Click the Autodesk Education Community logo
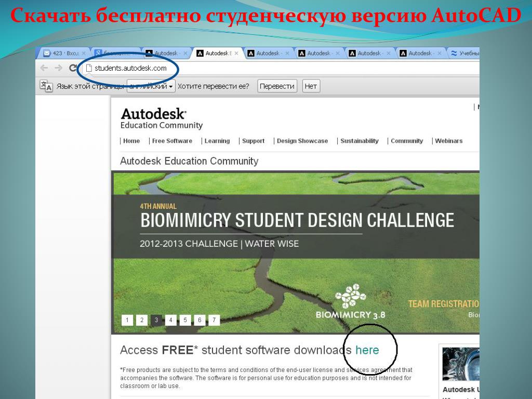 [x=162, y=118]
